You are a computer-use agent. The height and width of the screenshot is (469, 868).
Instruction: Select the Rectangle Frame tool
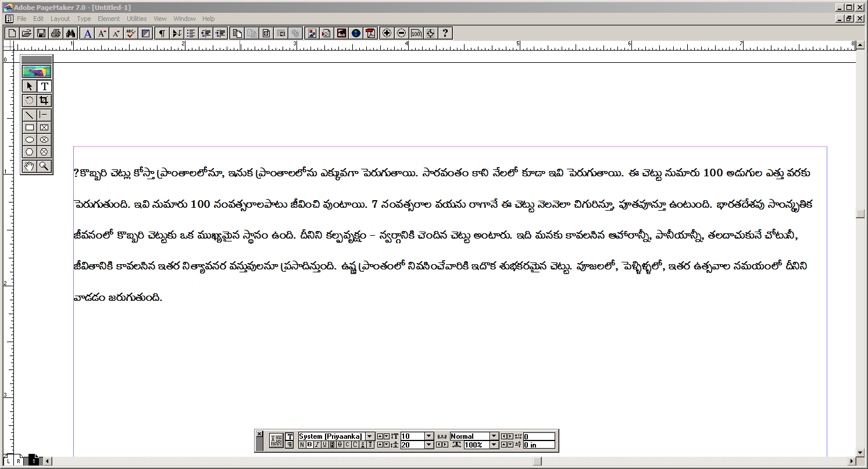44,127
